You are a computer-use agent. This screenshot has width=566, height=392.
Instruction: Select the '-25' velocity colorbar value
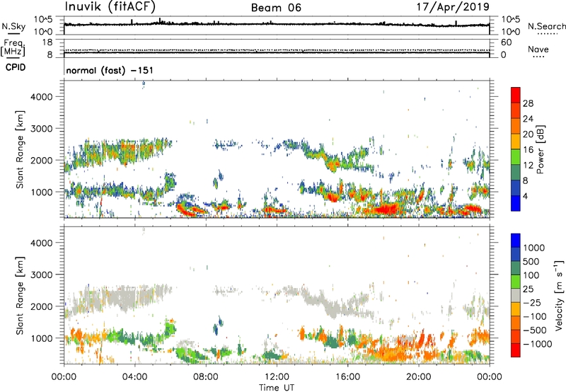pos(531,303)
